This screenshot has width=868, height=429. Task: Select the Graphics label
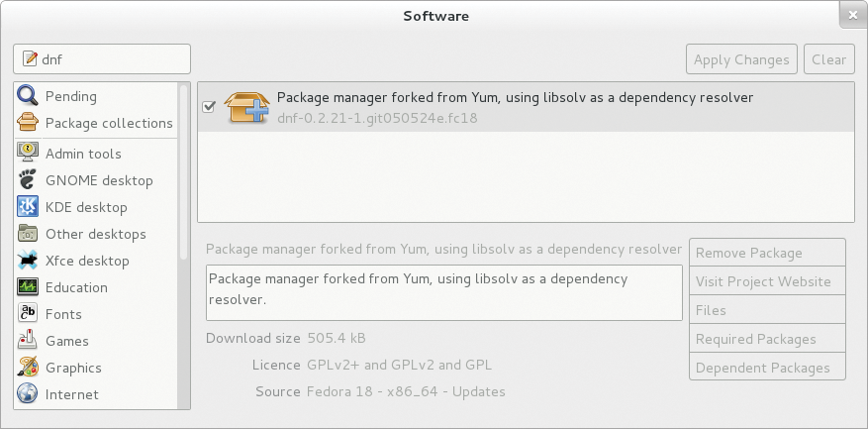click(x=73, y=368)
